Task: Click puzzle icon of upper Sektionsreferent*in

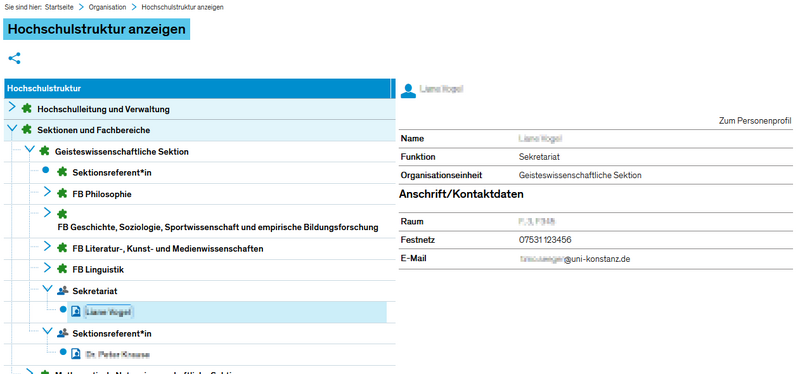Action: point(62,172)
